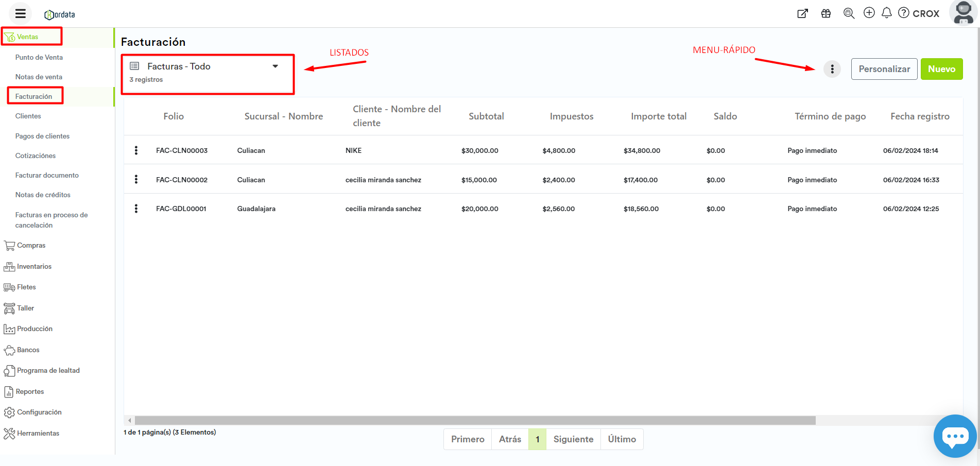Click the horizontal scrollbar under the table
This screenshot has width=980, height=466.
475,421
